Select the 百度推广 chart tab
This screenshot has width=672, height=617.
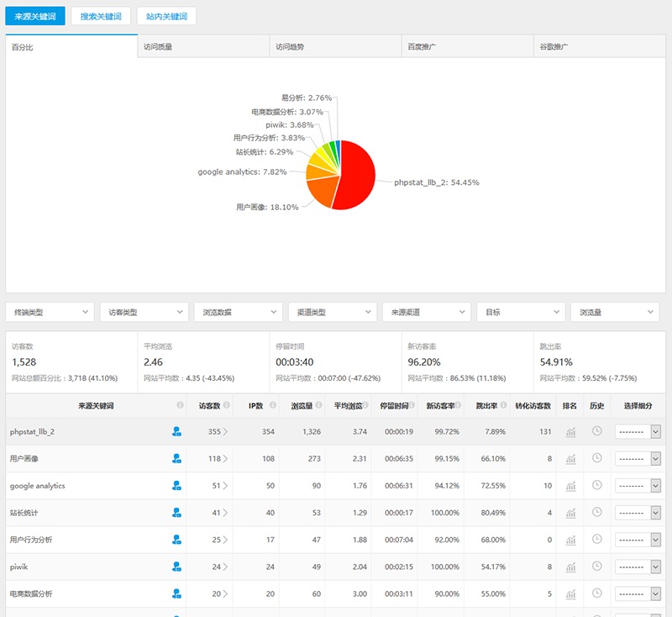coord(468,46)
